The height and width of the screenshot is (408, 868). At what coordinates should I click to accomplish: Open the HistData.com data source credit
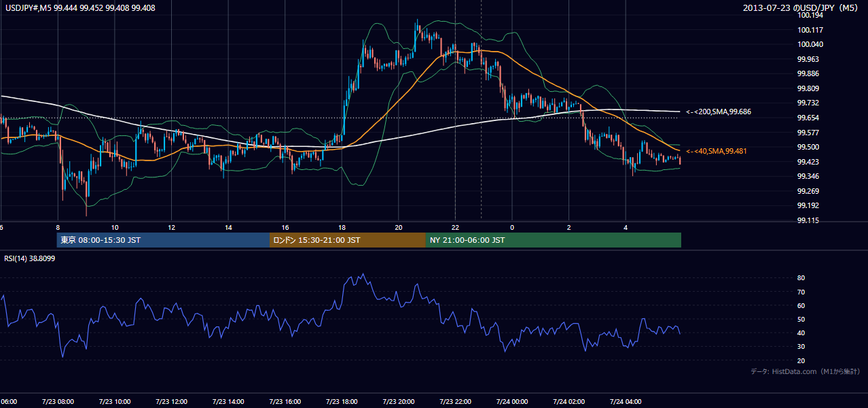tap(805, 371)
